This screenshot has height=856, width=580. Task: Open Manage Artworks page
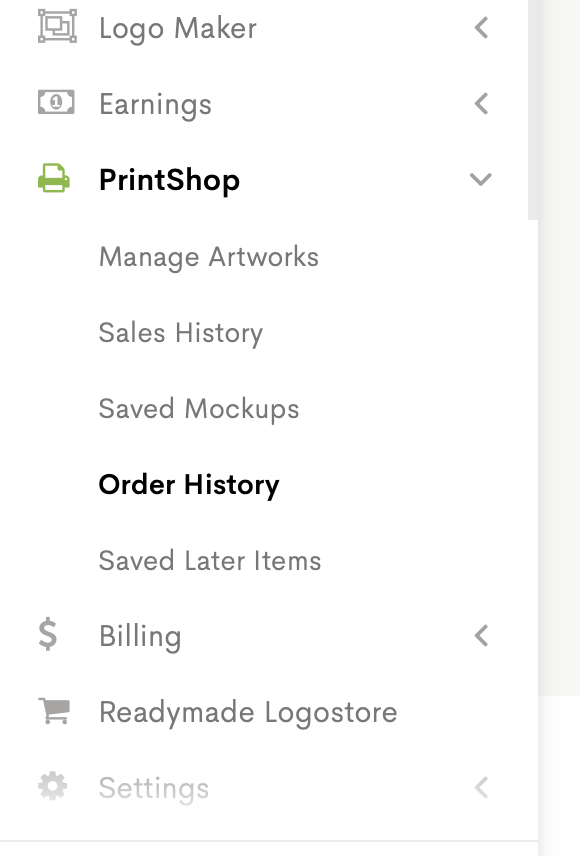coord(209,257)
